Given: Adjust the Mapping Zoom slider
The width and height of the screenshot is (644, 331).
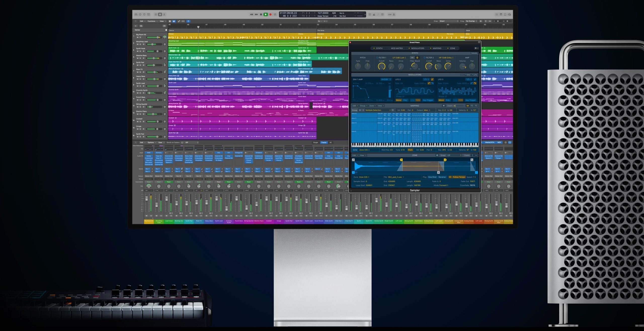Looking at the screenshot, I should [459, 106].
